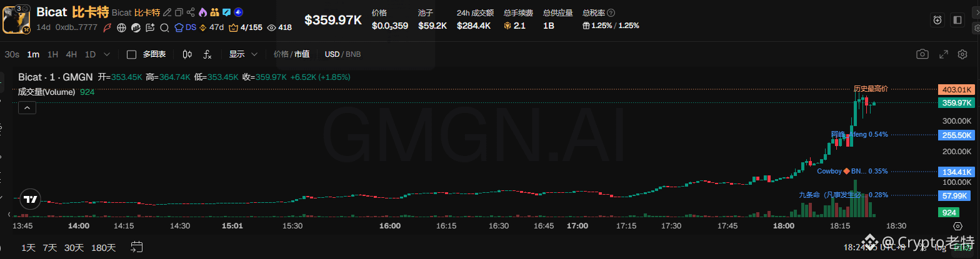This screenshot has height=259, width=980.
Task: Set chart range to 7天
Action: click(49, 247)
